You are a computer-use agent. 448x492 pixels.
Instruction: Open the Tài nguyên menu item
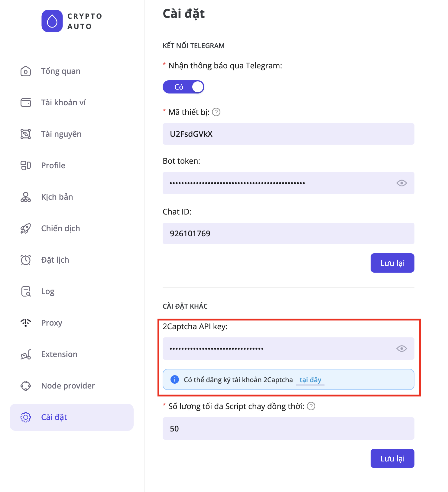pyautogui.click(x=61, y=134)
